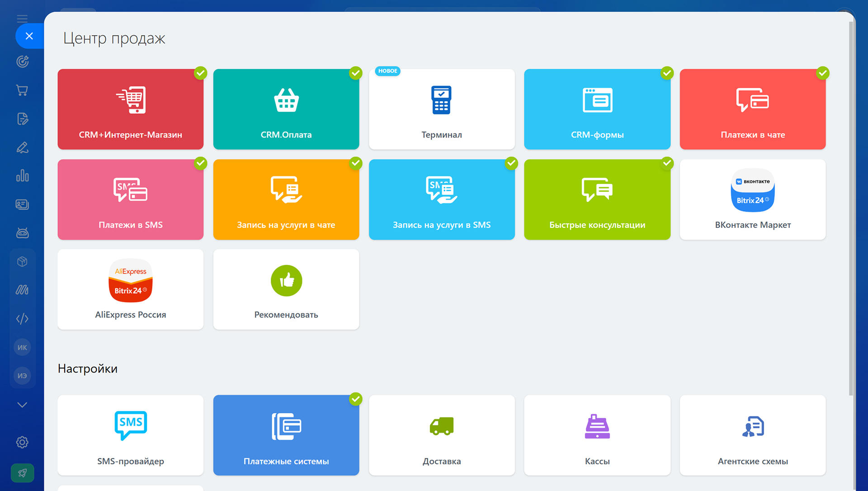Open the document edit sidebar icon
Viewport: 868px width, 491px height.
tap(22, 119)
